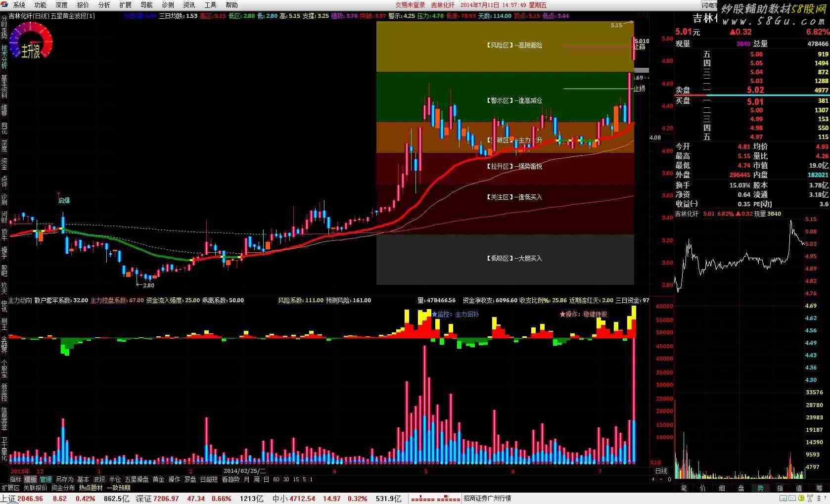Open the 热点题材 tab
Screen dimensions: 830x504
[x=91, y=488]
